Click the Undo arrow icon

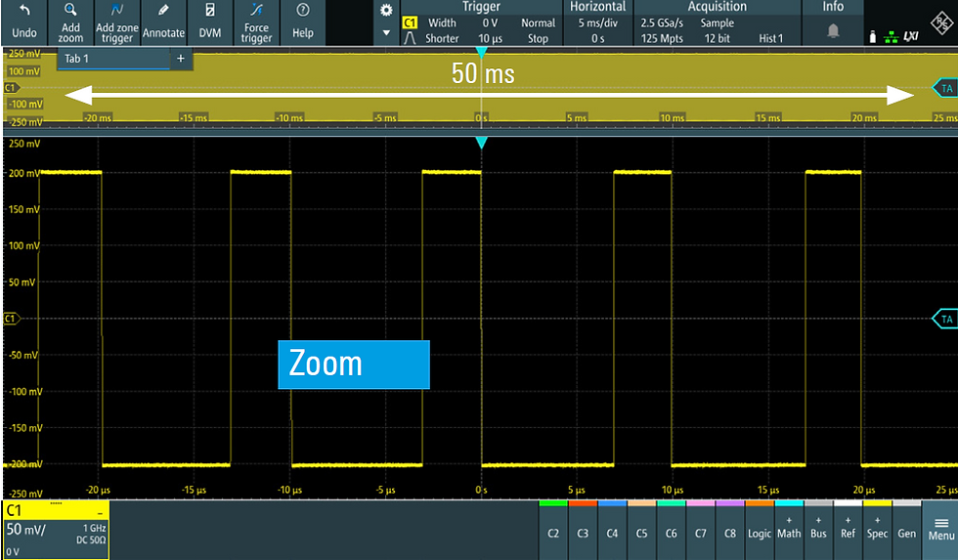[24, 11]
